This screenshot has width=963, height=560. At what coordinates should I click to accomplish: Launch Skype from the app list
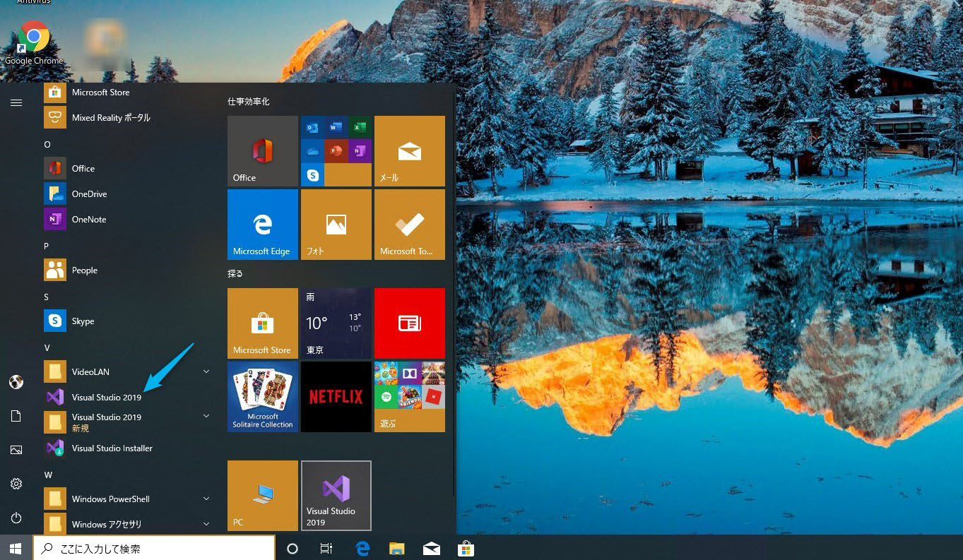pyautogui.click(x=127, y=321)
